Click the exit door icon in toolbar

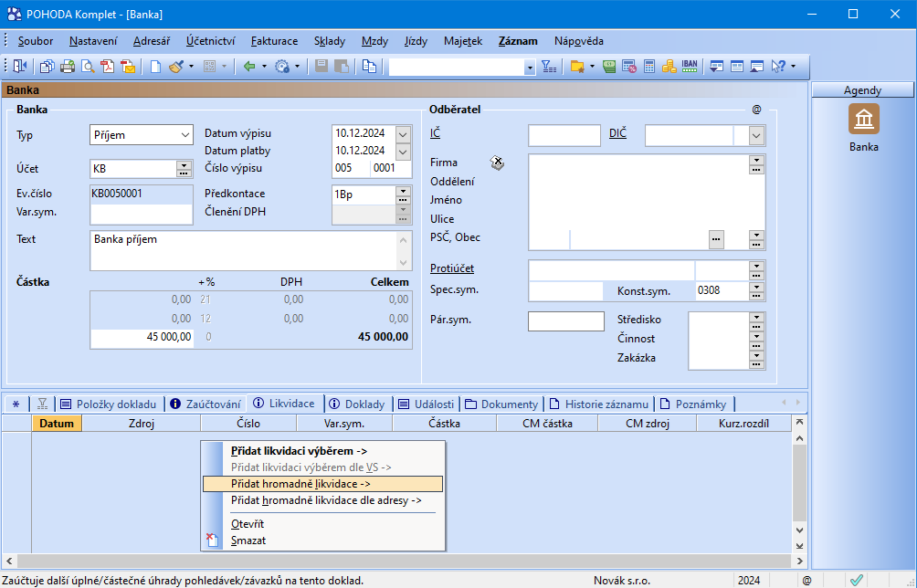pos(20,67)
